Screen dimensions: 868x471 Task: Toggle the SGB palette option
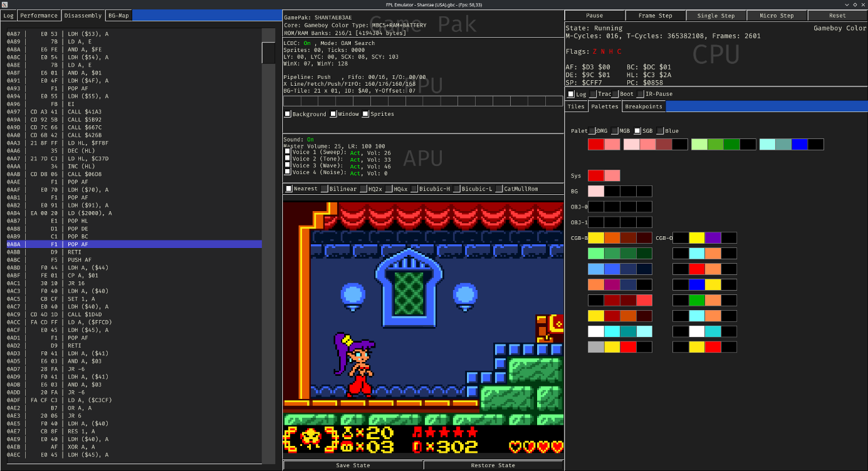tap(637, 131)
